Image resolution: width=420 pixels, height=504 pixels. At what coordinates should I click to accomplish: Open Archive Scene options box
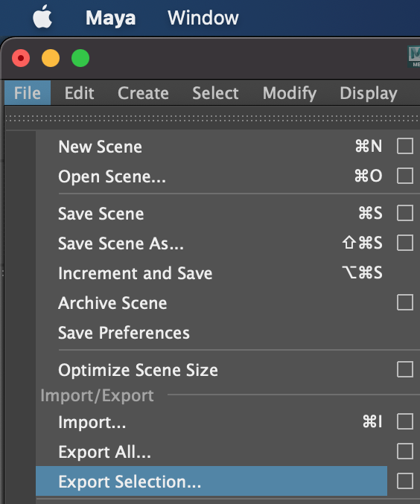(x=405, y=302)
